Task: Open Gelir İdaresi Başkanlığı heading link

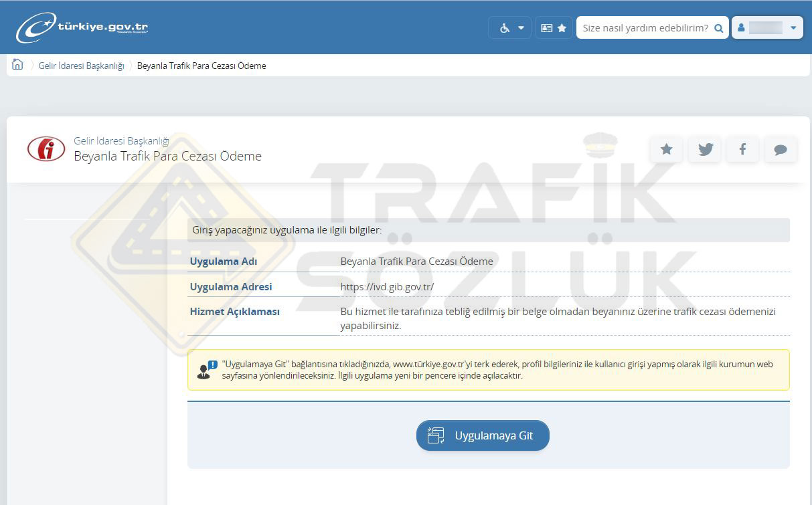Action: point(121,141)
